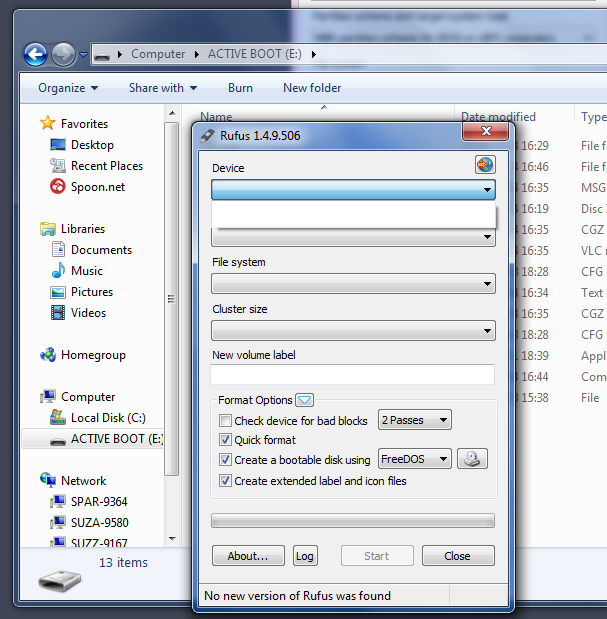Click the Spoon.net red icon
This screenshot has height=619, width=607.
click(x=58, y=186)
